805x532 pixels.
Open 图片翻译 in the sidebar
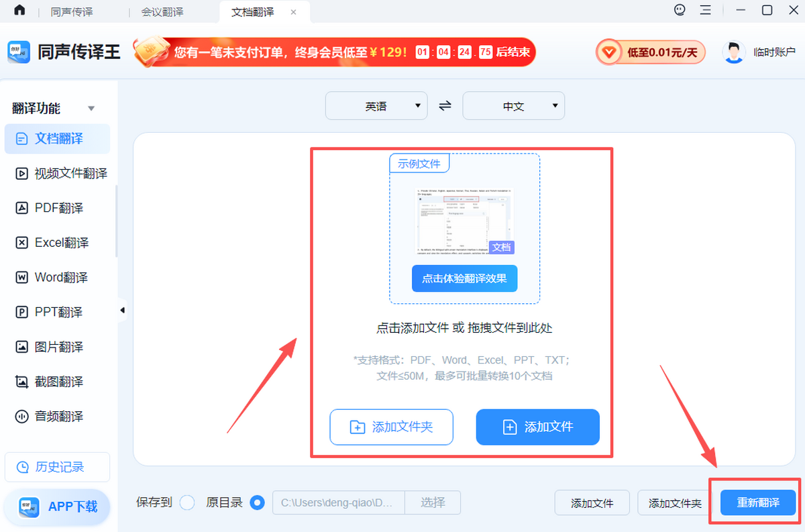point(58,348)
